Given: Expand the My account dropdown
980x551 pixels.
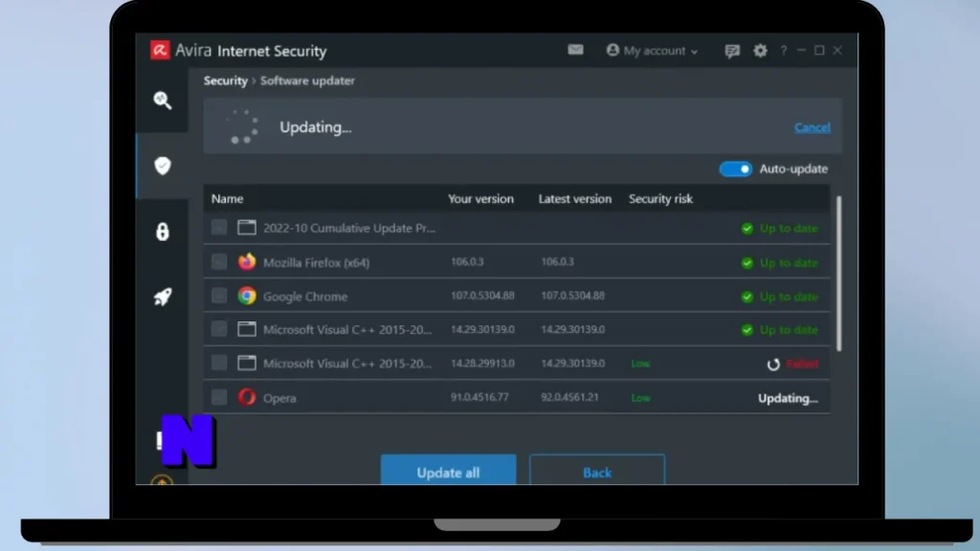Looking at the screenshot, I should click(x=652, y=51).
